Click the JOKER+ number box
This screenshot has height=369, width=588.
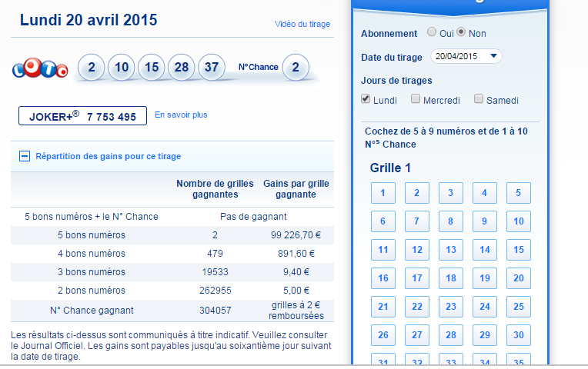[82, 117]
